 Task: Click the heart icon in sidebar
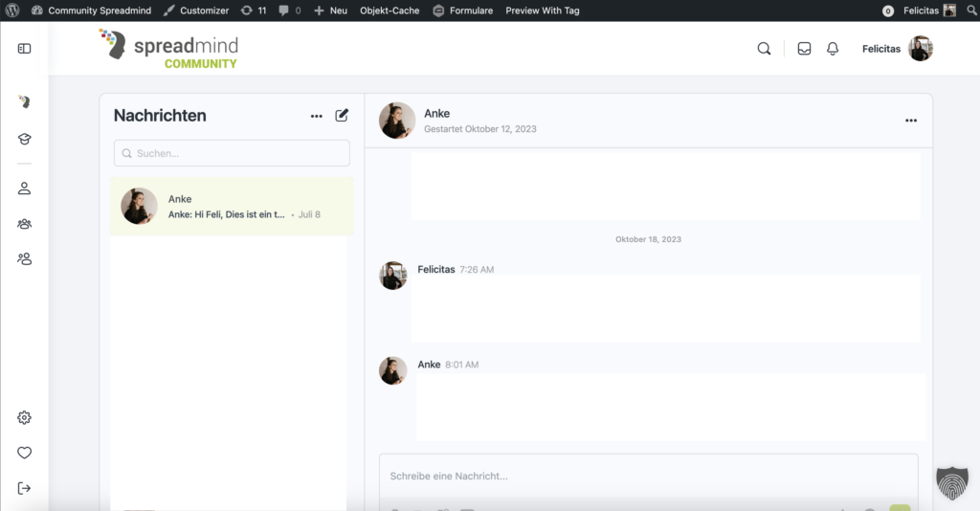(x=24, y=453)
